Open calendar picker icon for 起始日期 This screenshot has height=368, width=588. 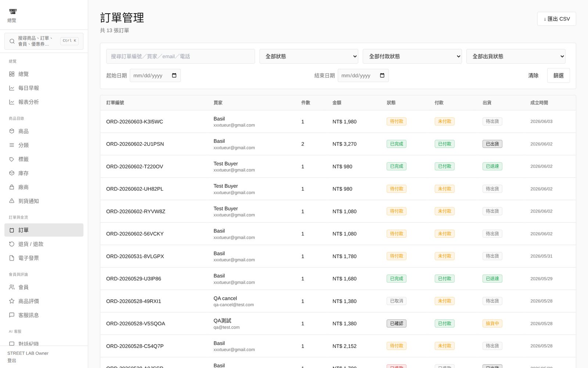coord(174,75)
